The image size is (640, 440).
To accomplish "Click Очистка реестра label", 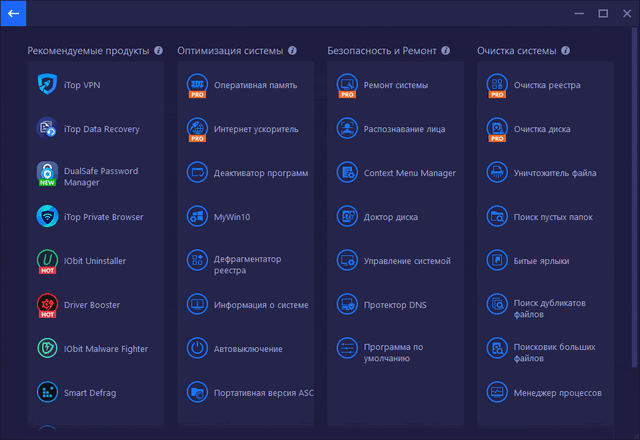I will pyautogui.click(x=547, y=85).
